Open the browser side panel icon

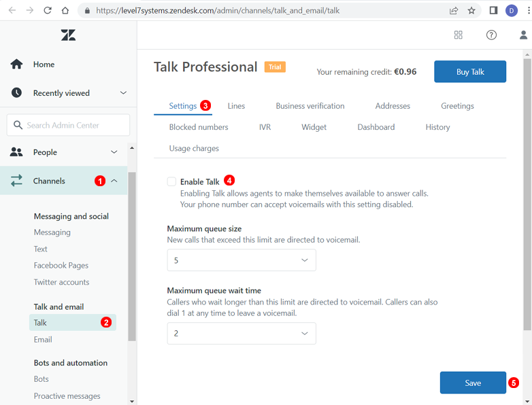tap(493, 10)
